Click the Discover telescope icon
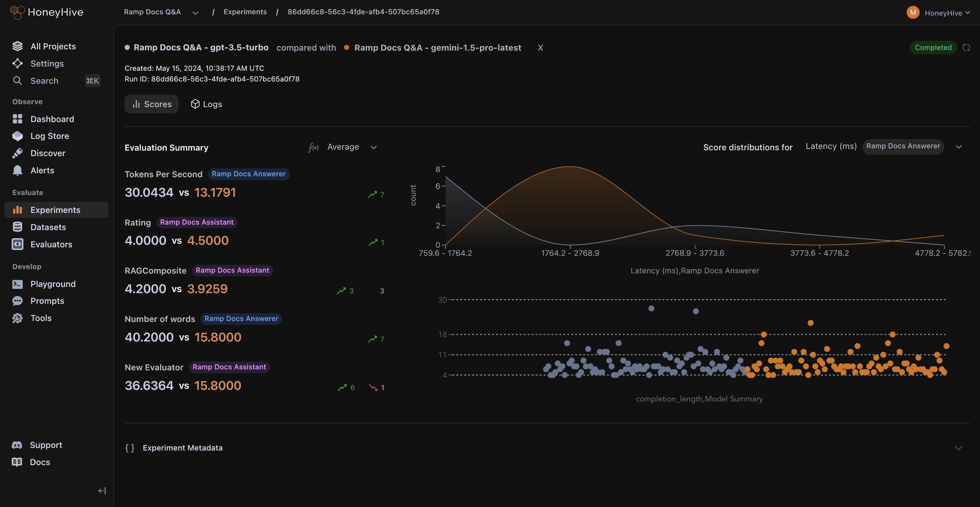This screenshot has height=507, width=980. click(18, 153)
